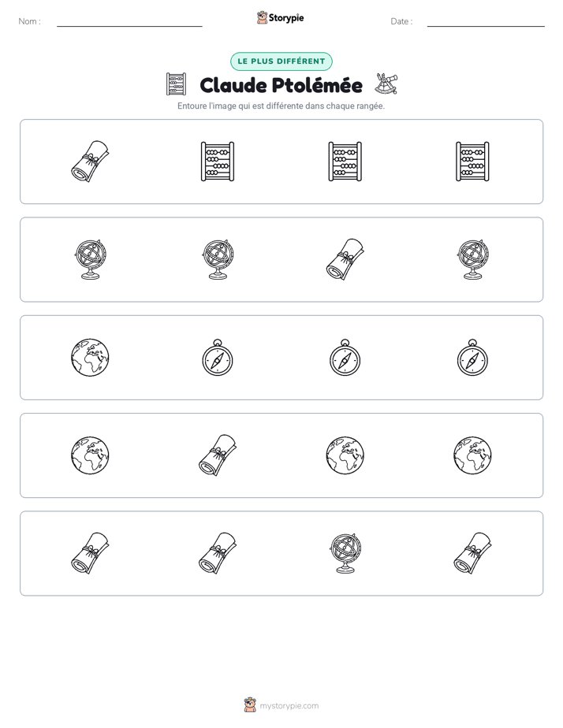Click the scroll among globes in row two
Screen dimensions: 563x728
pyautogui.click(x=345, y=259)
